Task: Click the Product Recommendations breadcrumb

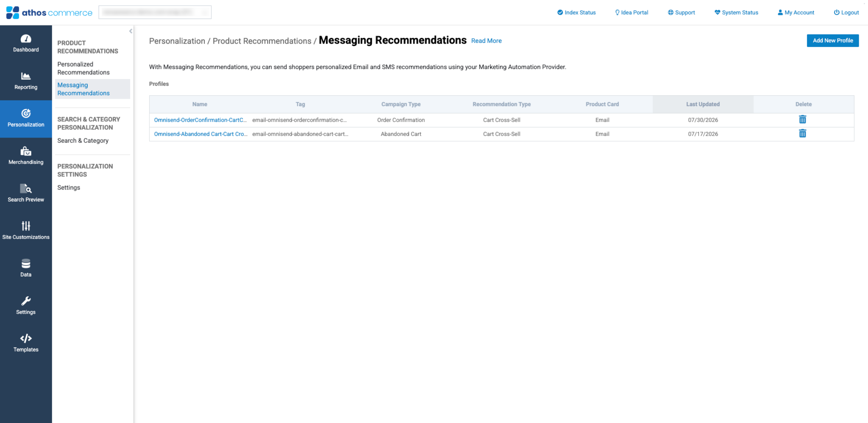Action: [x=262, y=41]
